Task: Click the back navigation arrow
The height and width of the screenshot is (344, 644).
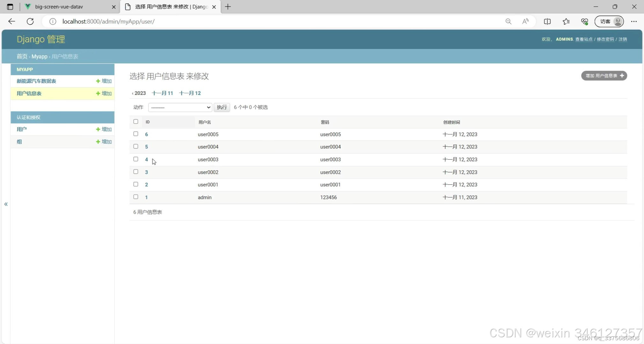Action: [x=12, y=21]
